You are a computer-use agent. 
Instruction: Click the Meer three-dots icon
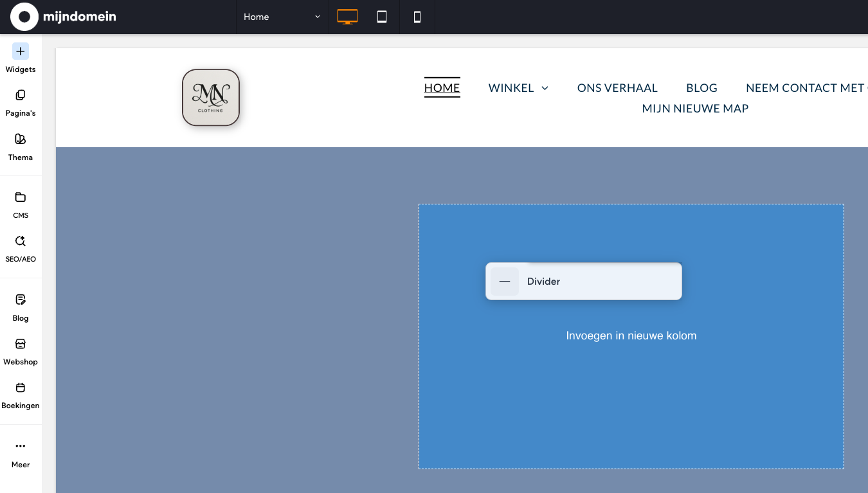(21, 446)
